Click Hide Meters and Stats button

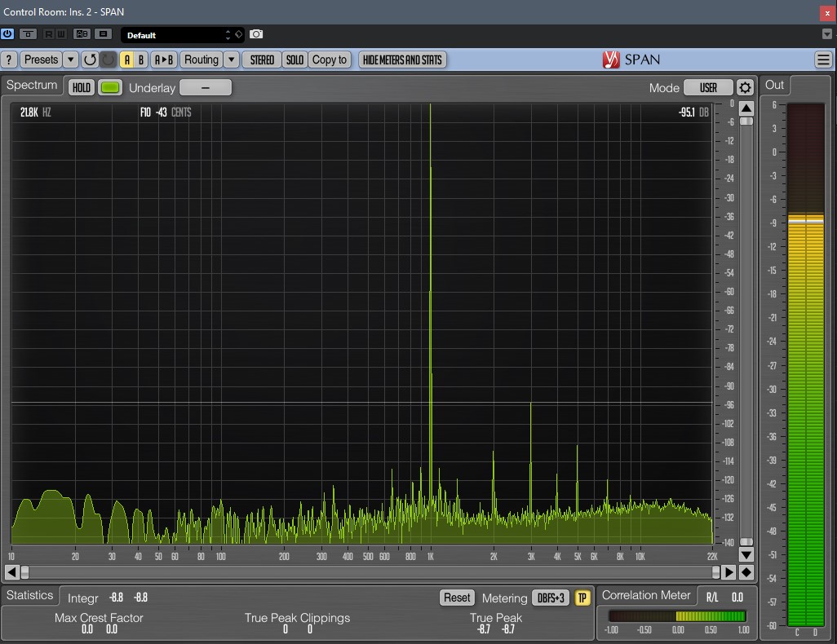(x=402, y=60)
